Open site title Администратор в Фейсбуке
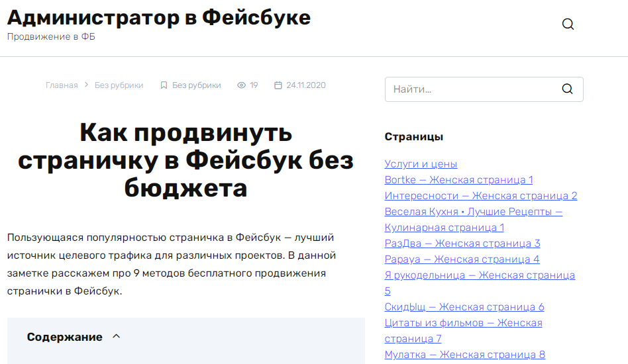The height and width of the screenshot is (364, 628). click(x=159, y=18)
